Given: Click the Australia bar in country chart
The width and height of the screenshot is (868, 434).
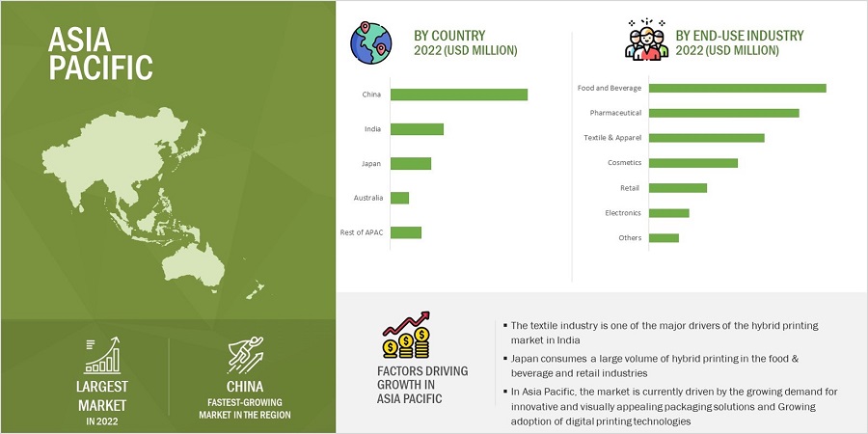Looking at the screenshot, I should pos(399,198).
